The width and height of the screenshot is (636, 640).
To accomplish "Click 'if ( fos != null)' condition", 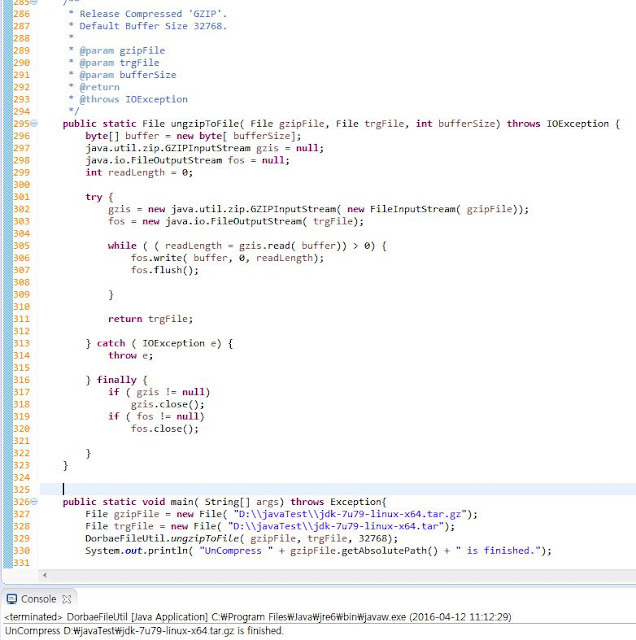I will (x=156, y=416).
